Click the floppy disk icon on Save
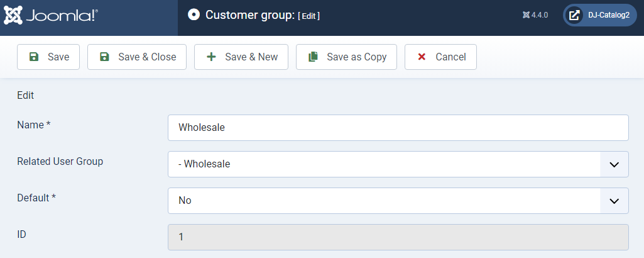 pos(35,57)
